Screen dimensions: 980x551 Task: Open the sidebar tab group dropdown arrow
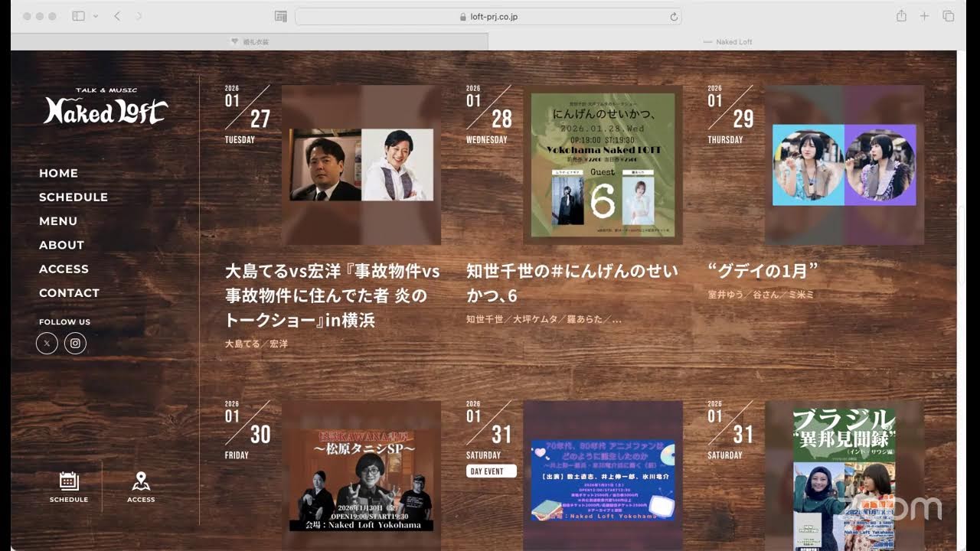click(96, 16)
